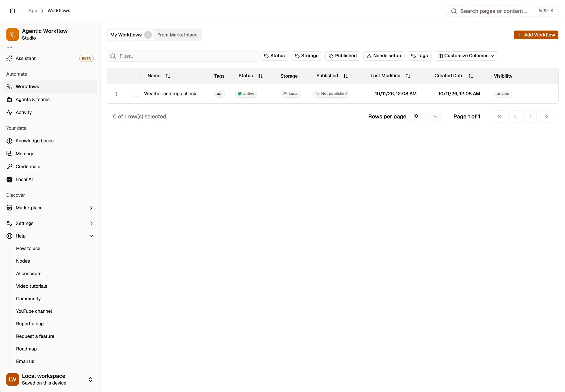Go to next page arrow

[x=530, y=117]
